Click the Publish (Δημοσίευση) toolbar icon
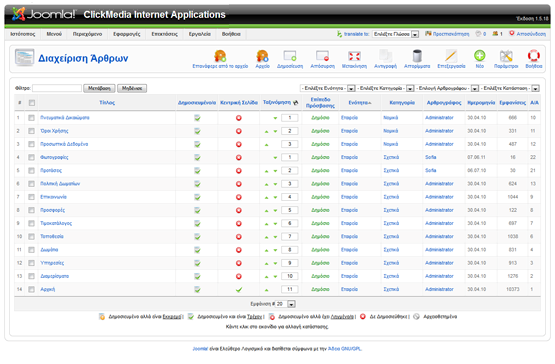This screenshot has width=555, height=364. (x=290, y=56)
